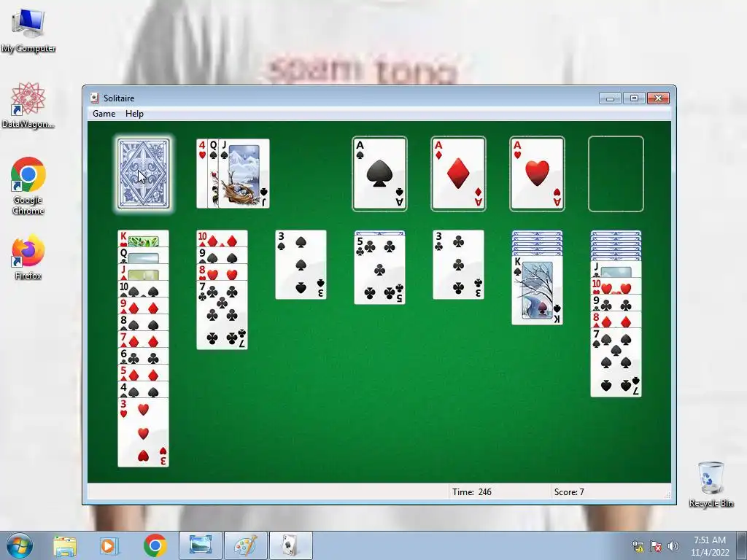Select the King of spades card
Viewport: 747px width, 560px height.
537,290
